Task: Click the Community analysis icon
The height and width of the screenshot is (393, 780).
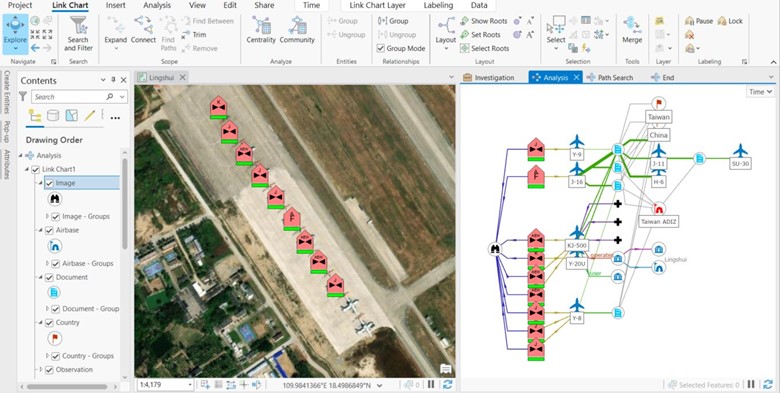Action: pos(297,30)
